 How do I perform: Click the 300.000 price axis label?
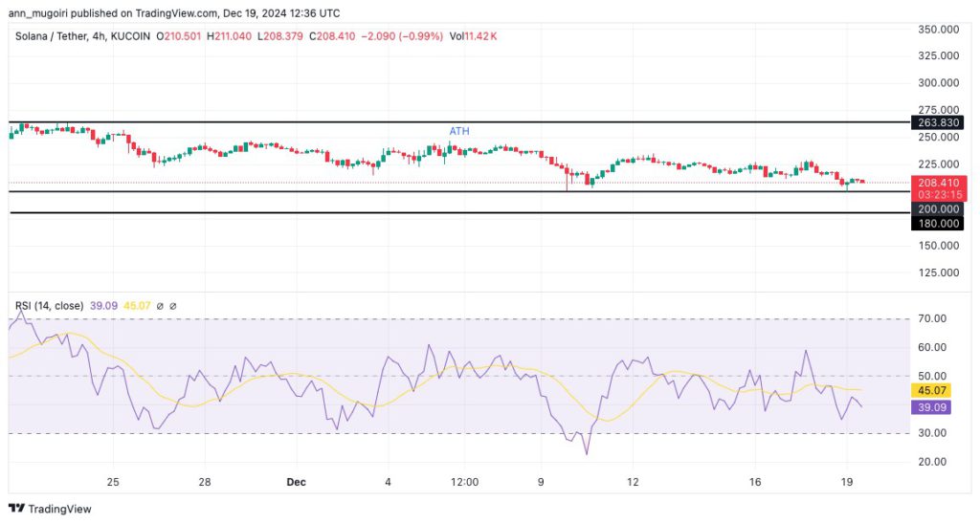click(x=938, y=82)
